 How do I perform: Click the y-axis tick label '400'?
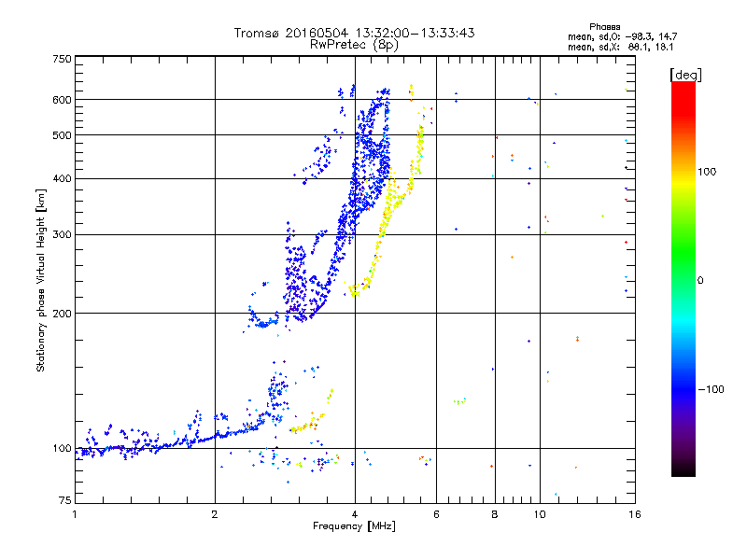(62, 178)
